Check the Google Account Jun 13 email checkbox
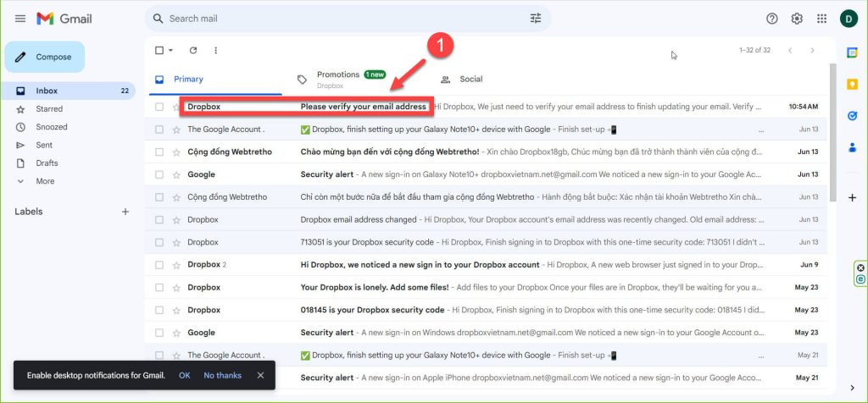The width and height of the screenshot is (868, 403). (x=159, y=130)
